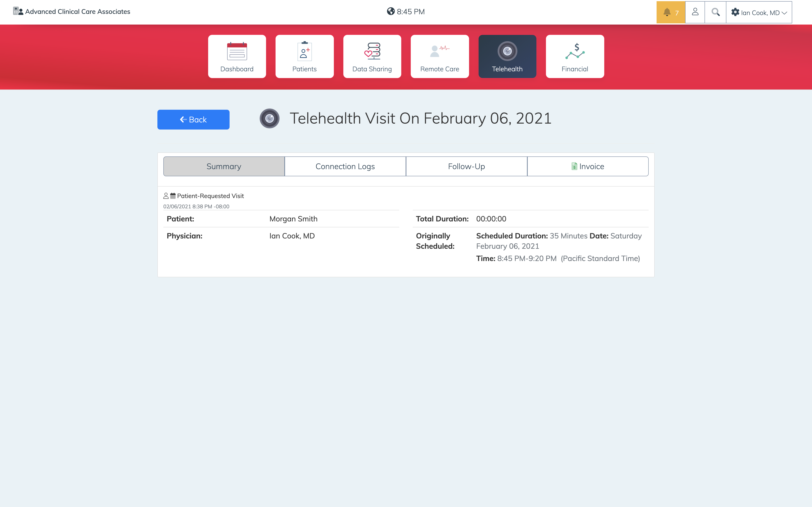Click the user profile icon in the header
This screenshot has height=507, width=812.
pyautogui.click(x=695, y=12)
